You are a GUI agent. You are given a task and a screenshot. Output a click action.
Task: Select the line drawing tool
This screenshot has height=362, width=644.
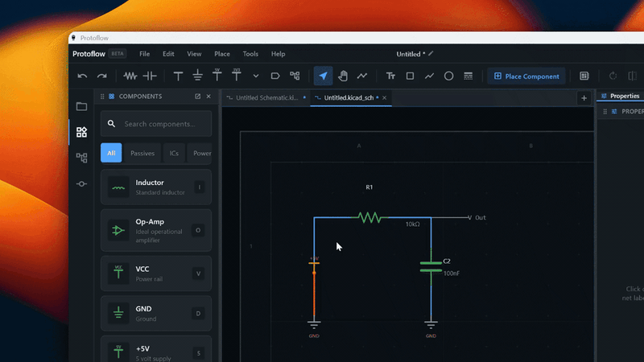click(429, 76)
